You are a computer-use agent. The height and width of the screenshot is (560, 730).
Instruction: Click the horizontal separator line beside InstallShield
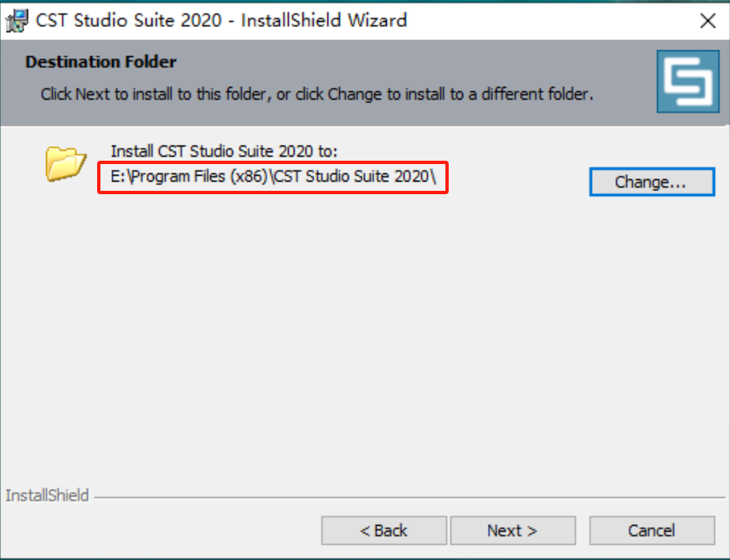[x=409, y=497]
